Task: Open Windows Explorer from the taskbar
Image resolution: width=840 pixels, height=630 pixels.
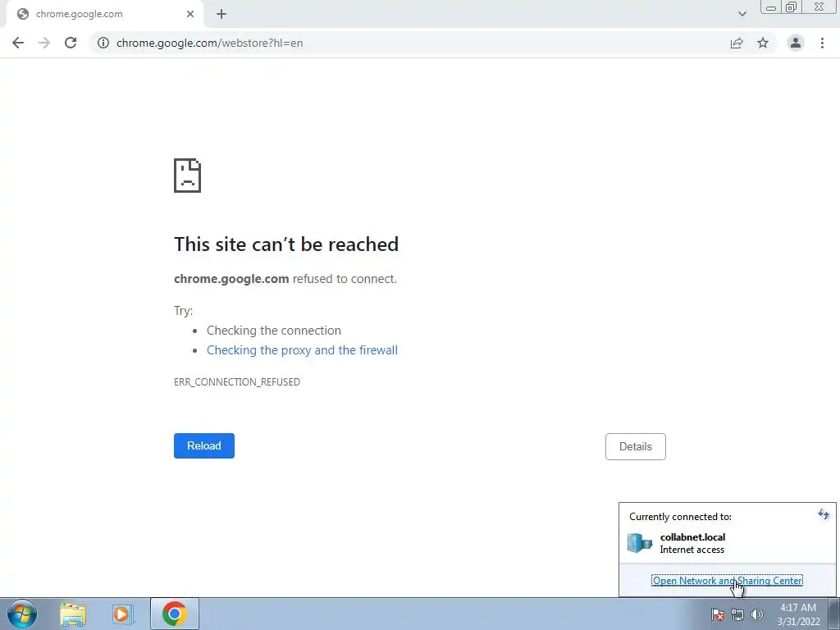Action: 73,614
